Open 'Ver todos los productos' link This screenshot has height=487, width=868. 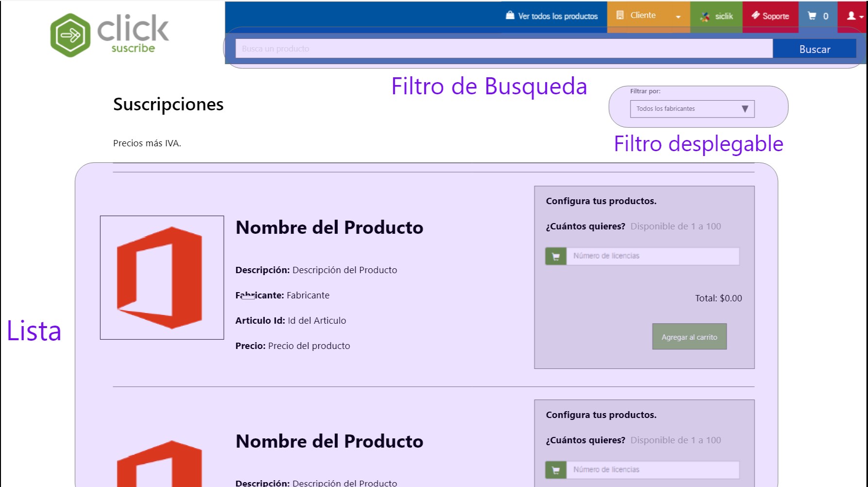pyautogui.click(x=558, y=16)
